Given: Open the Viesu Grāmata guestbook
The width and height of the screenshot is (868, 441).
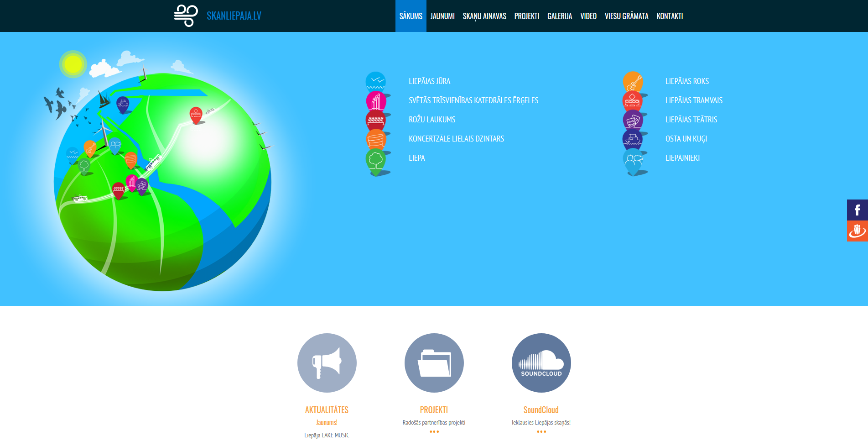Looking at the screenshot, I should tap(626, 16).
